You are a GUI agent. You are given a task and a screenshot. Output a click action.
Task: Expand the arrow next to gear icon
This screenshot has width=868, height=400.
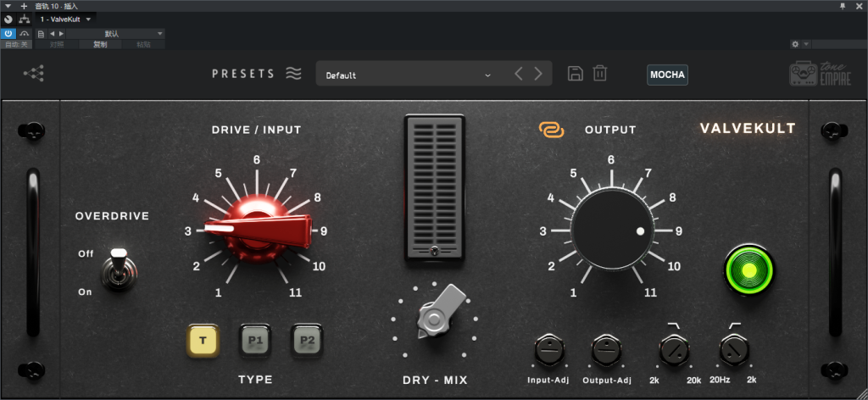(806, 44)
